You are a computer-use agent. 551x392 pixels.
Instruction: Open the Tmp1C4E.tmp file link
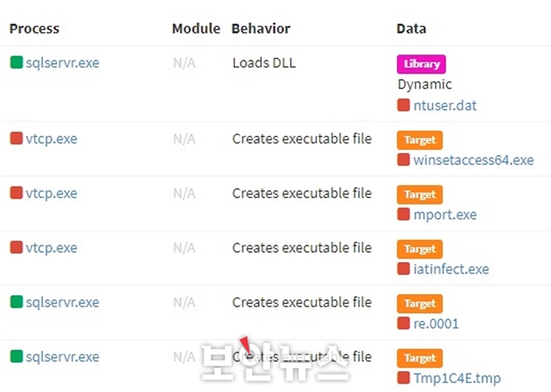coord(457,378)
